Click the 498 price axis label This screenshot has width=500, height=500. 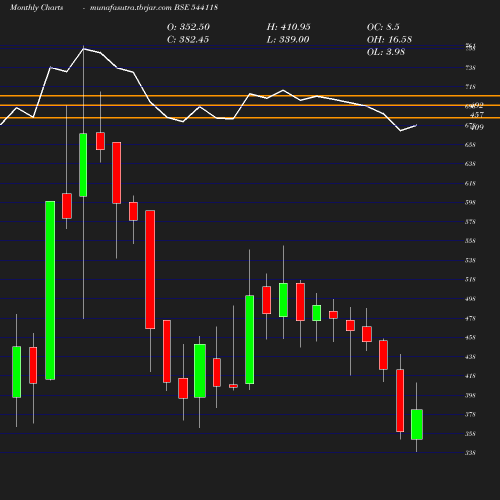pyautogui.click(x=470, y=299)
